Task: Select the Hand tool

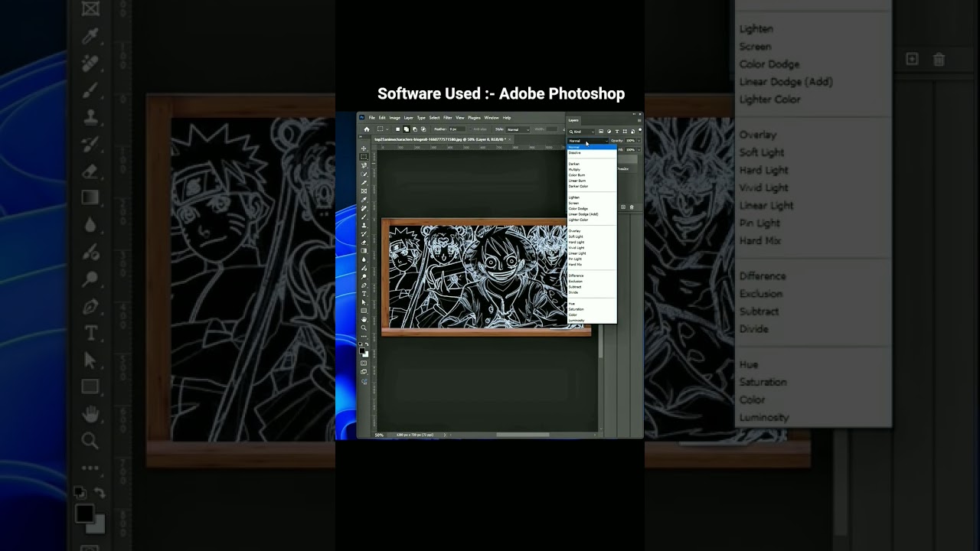Action: click(364, 319)
